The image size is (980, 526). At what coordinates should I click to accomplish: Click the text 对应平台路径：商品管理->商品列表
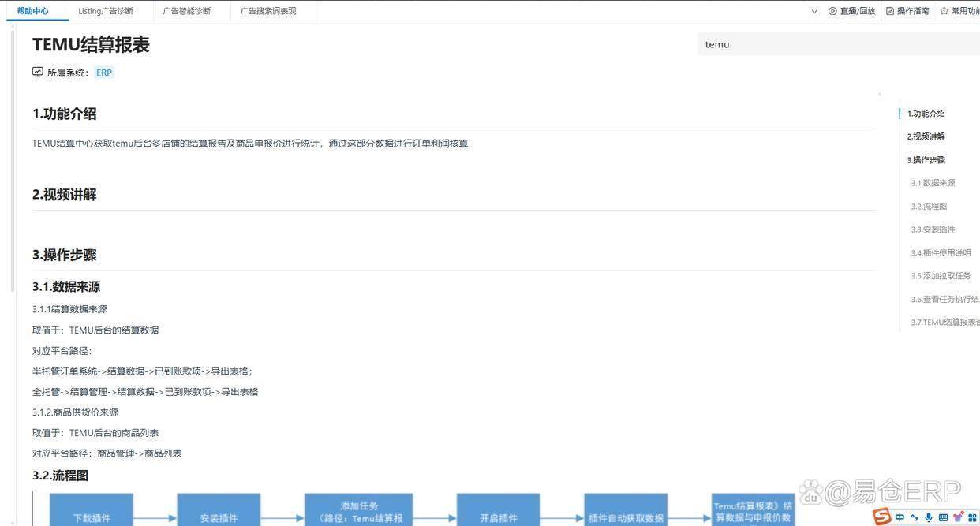107,453
